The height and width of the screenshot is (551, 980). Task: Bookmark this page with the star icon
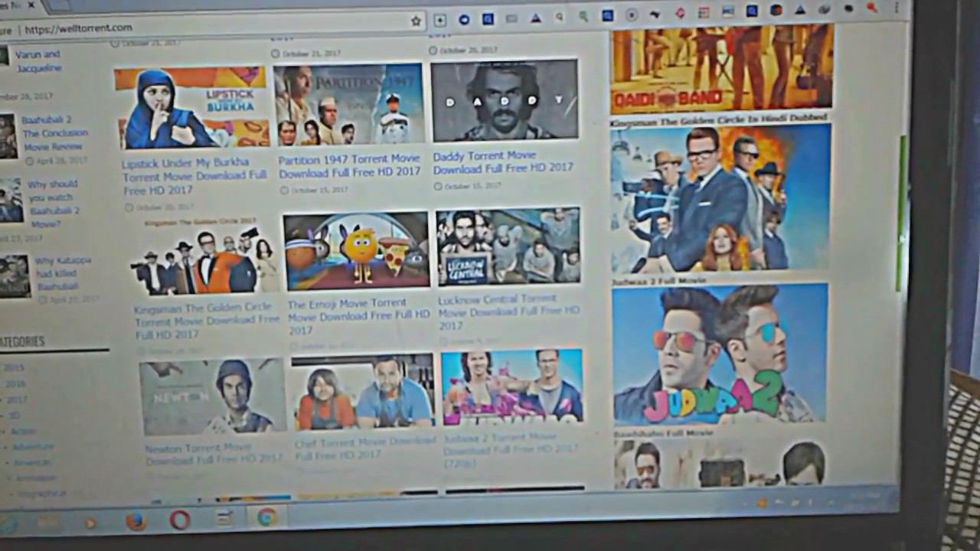416,21
